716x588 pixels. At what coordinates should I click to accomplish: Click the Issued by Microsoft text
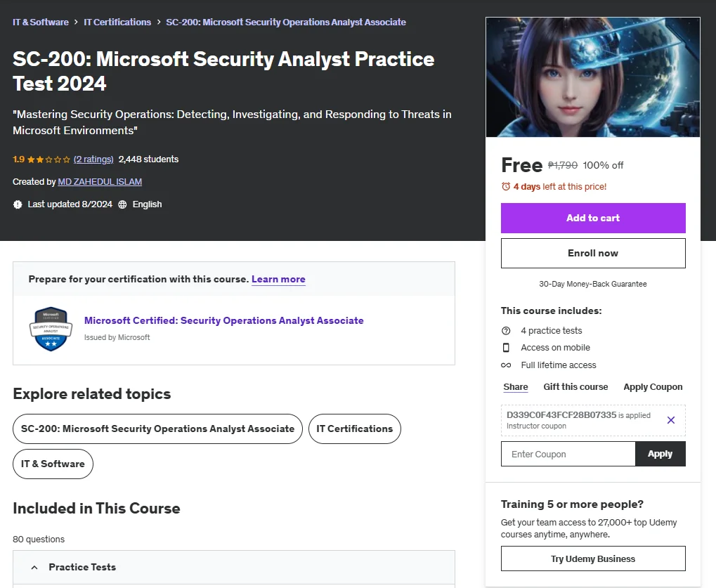coord(117,337)
